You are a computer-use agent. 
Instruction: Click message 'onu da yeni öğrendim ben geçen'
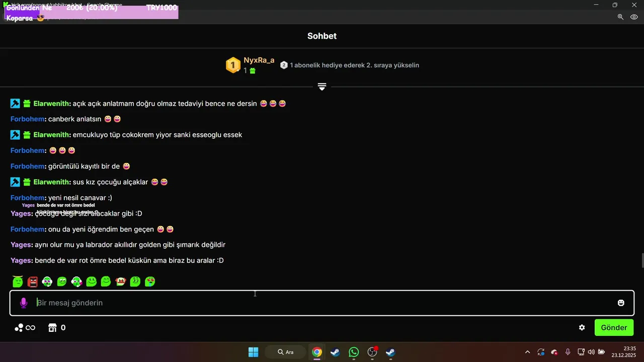coord(101,229)
